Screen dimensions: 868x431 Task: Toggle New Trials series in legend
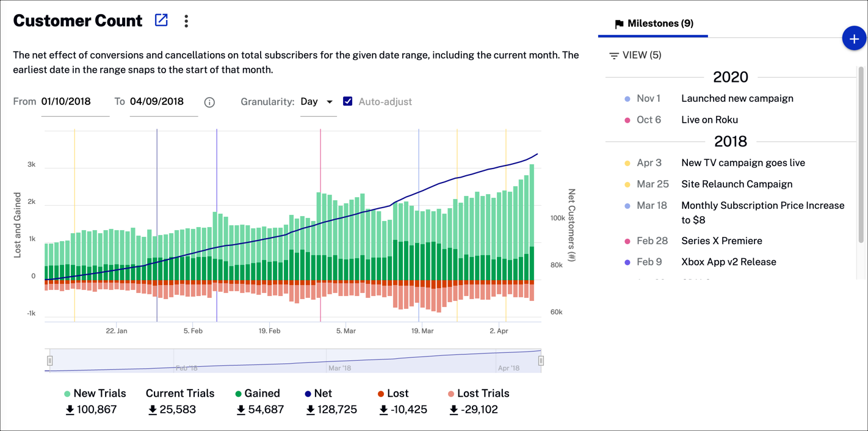[95, 394]
